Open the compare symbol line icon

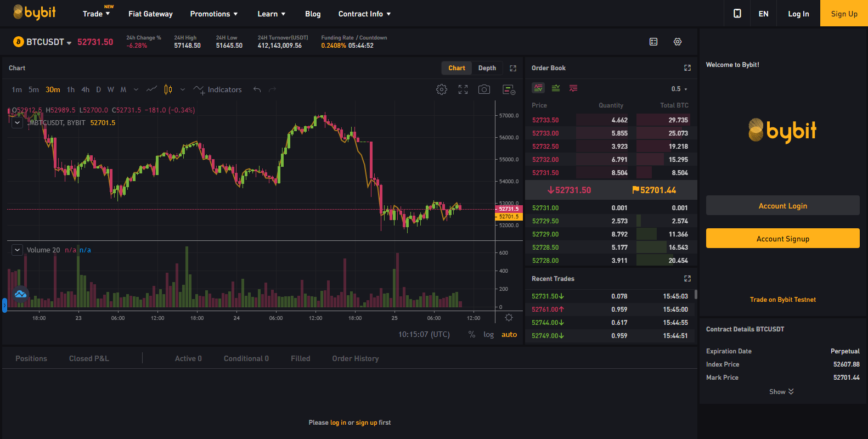tap(152, 89)
